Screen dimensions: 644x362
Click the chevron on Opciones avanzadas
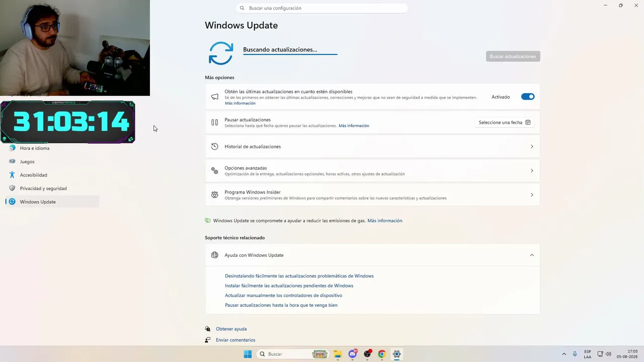tap(532, 170)
